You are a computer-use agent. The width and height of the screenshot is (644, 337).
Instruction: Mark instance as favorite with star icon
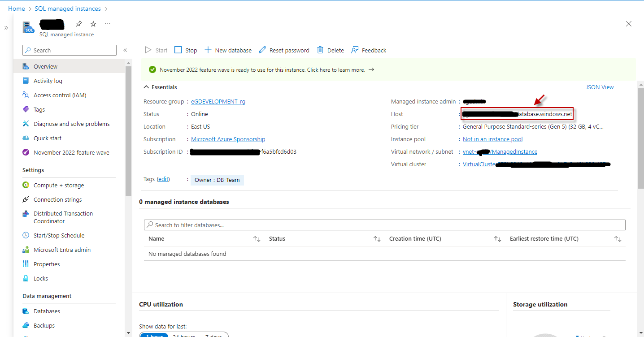coord(93,24)
